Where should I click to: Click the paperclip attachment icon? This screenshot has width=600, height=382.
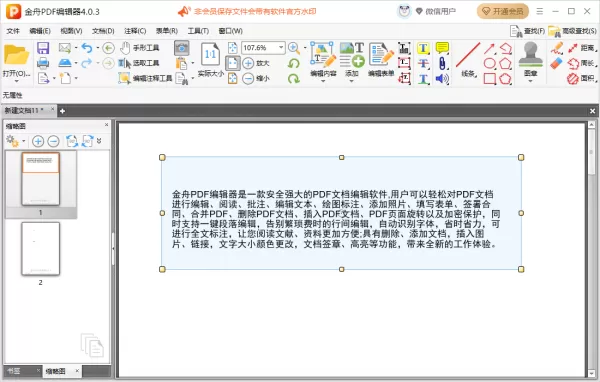[442, 63]
